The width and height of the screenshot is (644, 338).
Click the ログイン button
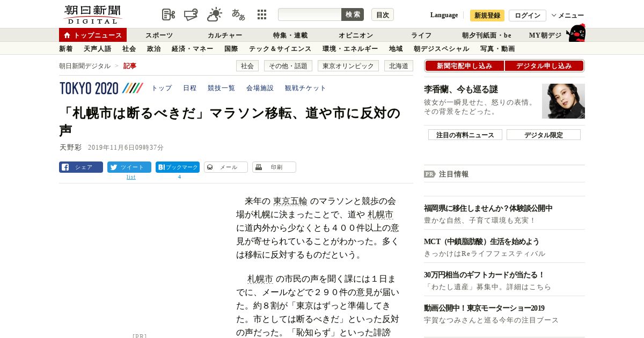[528, 16]
